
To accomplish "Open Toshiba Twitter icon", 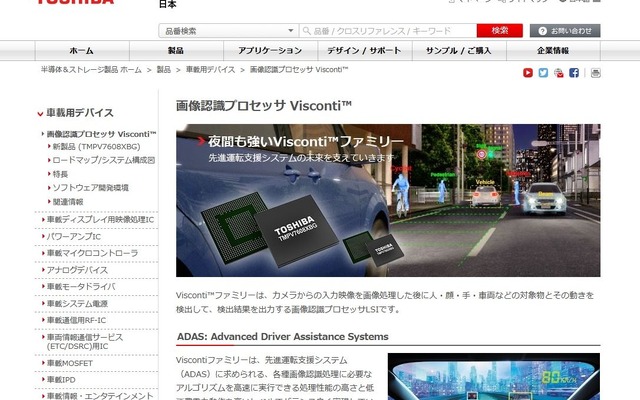I will point(543,73).
